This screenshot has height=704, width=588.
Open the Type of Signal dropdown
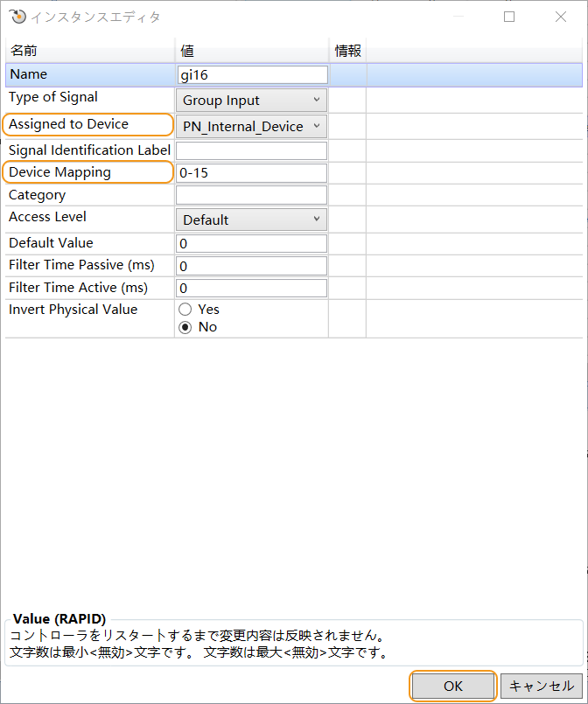(x=251, y=101)
